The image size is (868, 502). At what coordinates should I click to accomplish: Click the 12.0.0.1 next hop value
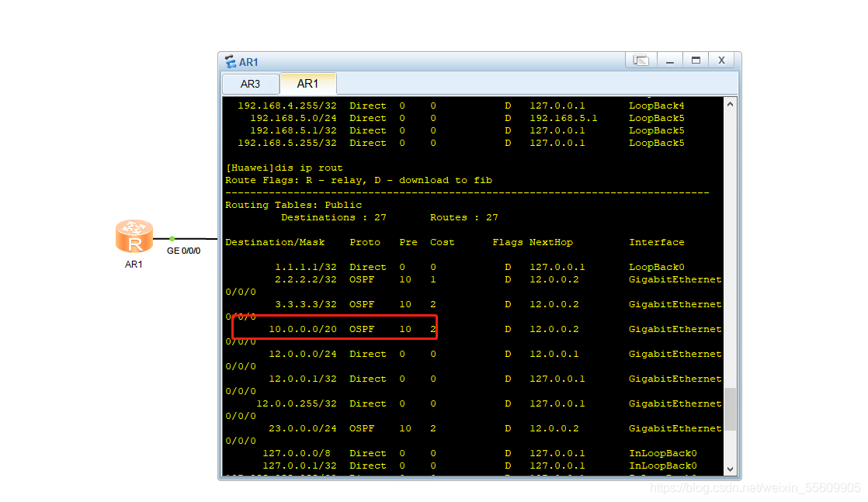pos(554,354)
